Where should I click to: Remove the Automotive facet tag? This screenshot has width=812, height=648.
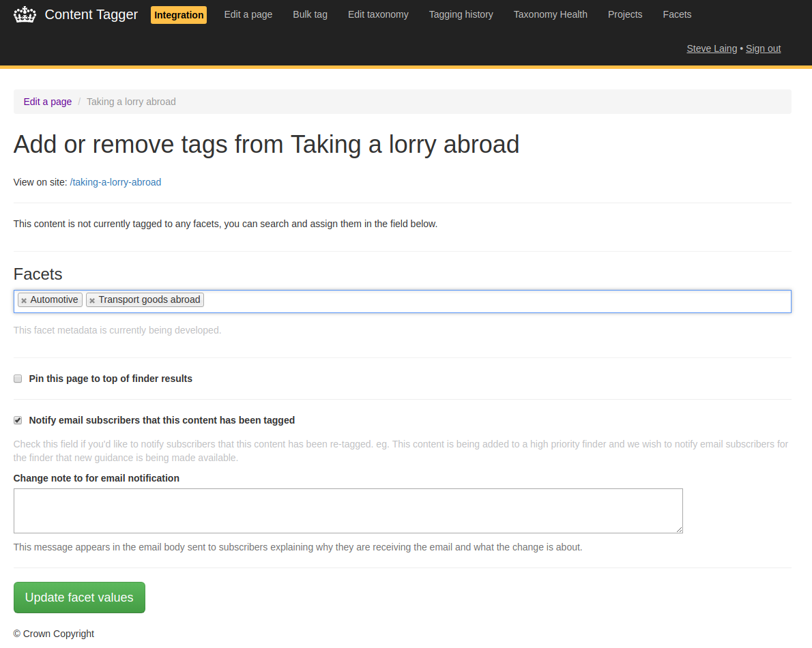coord(24,301)
